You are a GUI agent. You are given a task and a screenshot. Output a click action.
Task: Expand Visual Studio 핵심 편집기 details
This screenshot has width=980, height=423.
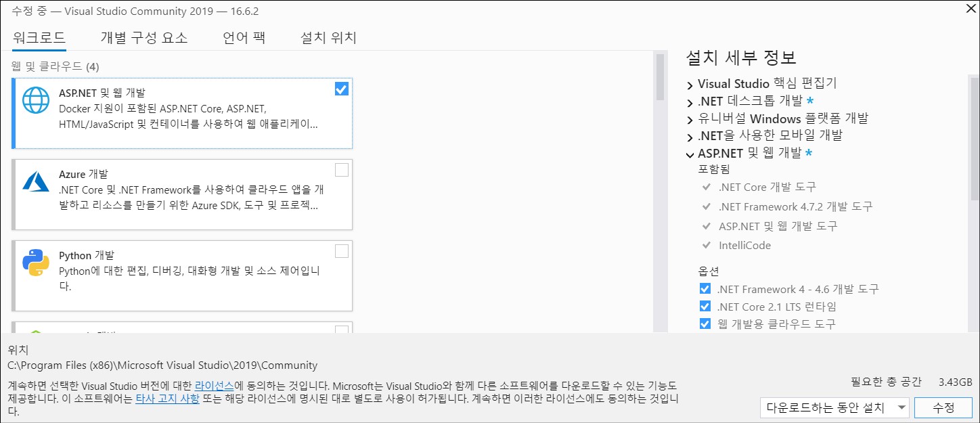[690, 85]
